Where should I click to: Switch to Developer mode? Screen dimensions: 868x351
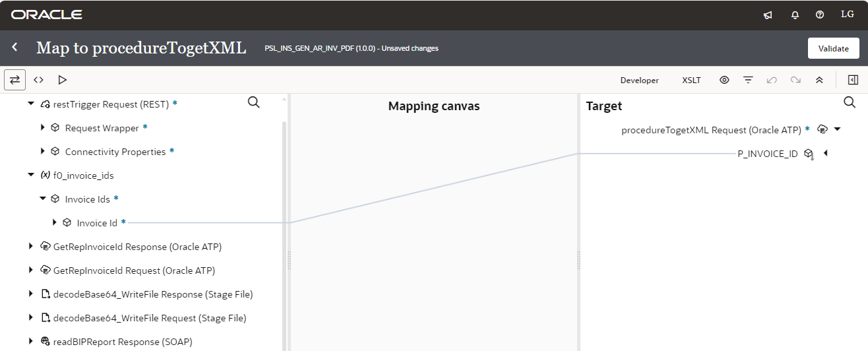(x=639, y=80)
